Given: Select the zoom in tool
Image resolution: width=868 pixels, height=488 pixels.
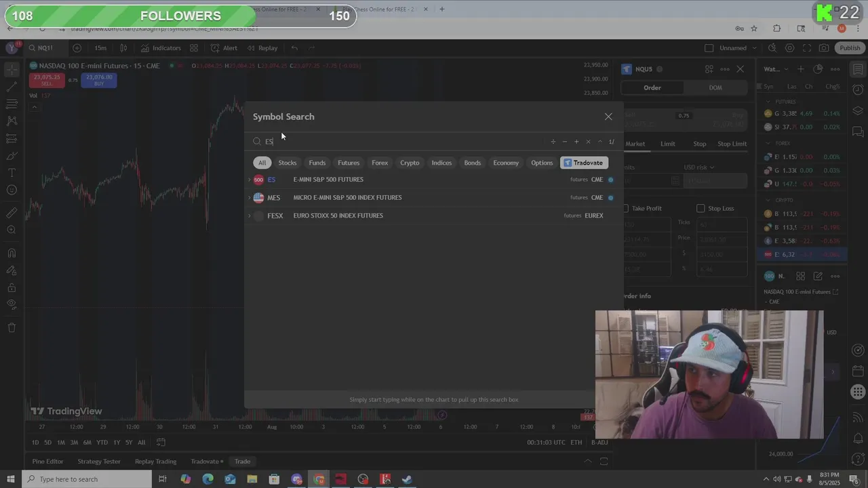Looking at the screenshot, I should coord(12,230).
